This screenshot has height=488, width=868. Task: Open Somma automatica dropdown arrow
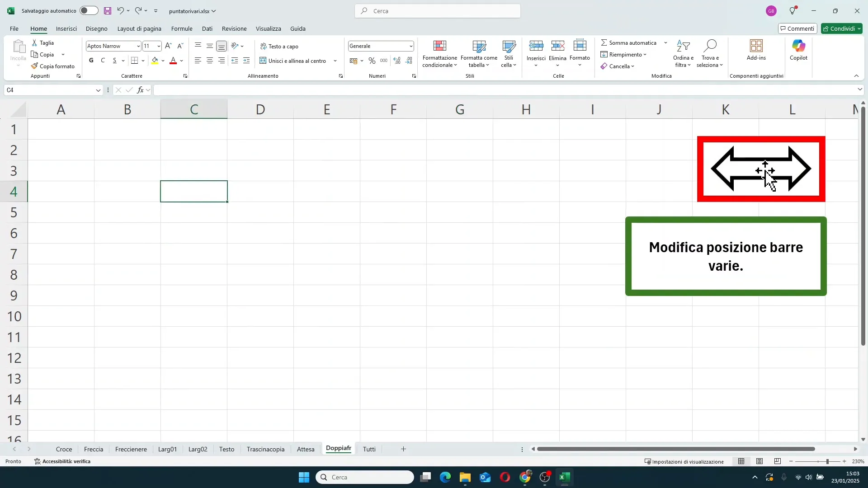665,42
